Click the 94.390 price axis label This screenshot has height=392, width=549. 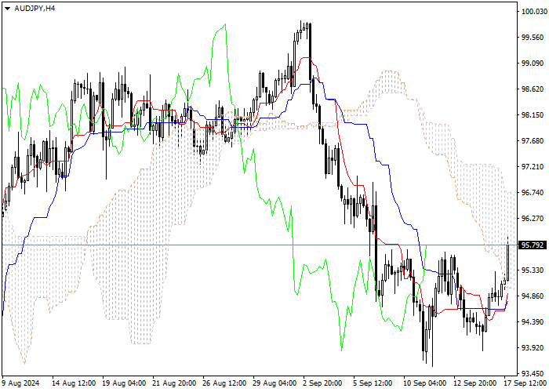[534, 322]
